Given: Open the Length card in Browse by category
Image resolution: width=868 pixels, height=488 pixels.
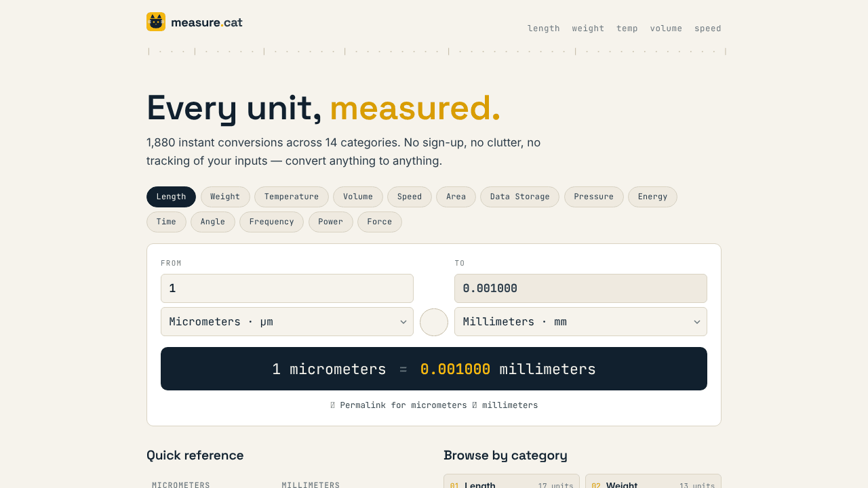Looking at the screenshot, I should 511,482.
